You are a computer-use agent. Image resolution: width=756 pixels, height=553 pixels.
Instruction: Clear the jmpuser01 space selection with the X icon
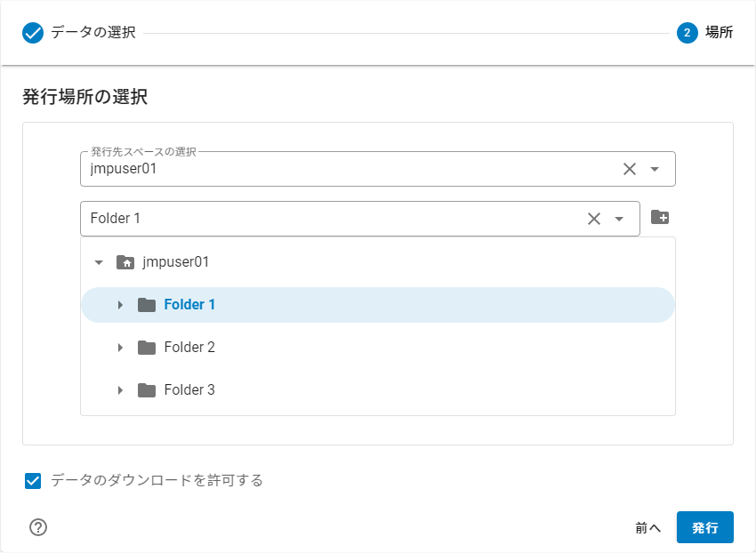pyautogui.click(x=629, y=168)
